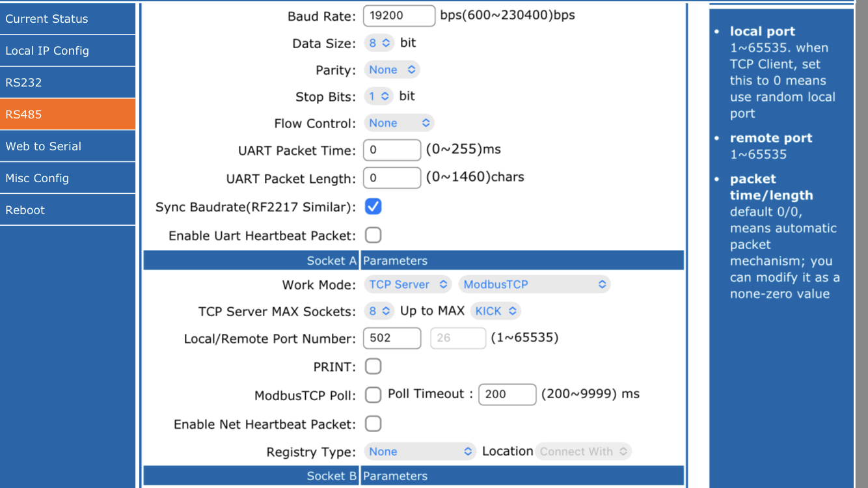868x488 pixels.
Task: Go to Local IP Config
Action: [68, 51]
